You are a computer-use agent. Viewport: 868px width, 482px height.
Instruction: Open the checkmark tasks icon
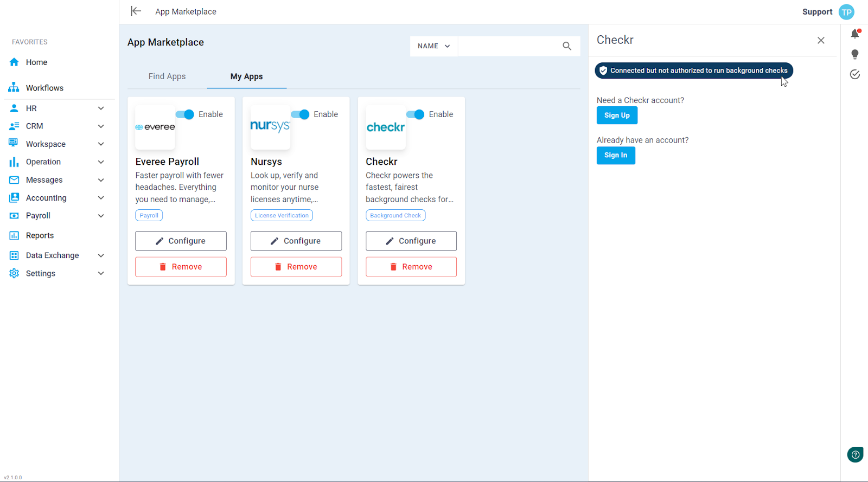(x=855, y=74)
